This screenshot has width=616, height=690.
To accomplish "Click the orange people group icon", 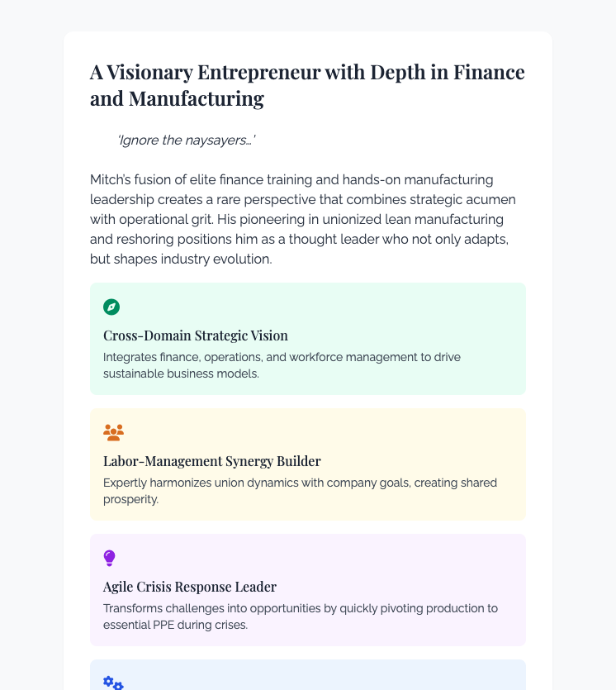I will 113,432.
